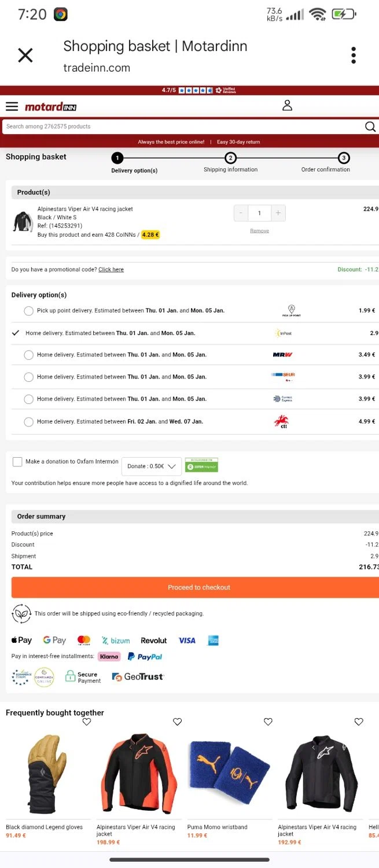Image resolution: width=379 pixels, height=868 pixels.
Task: Expand the Donate 0.50€ amount dropdown
Action: pyautogui.click(x=152, y=466)
